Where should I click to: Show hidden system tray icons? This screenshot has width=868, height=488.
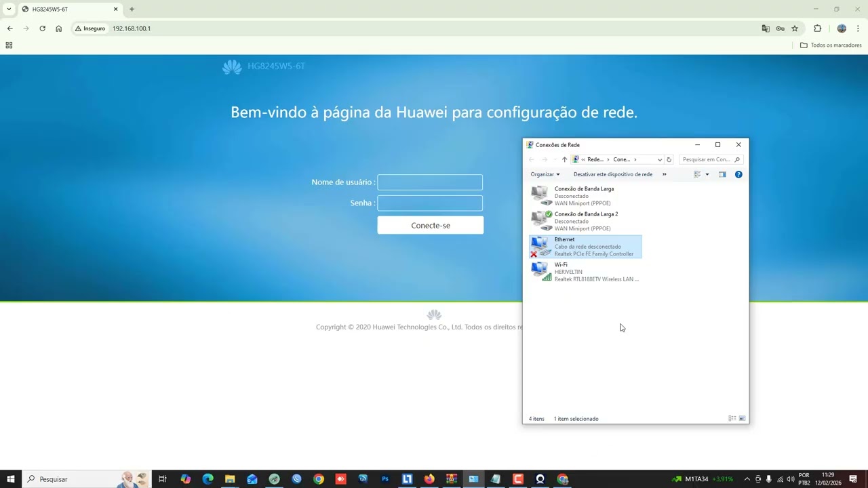(747, 479)
